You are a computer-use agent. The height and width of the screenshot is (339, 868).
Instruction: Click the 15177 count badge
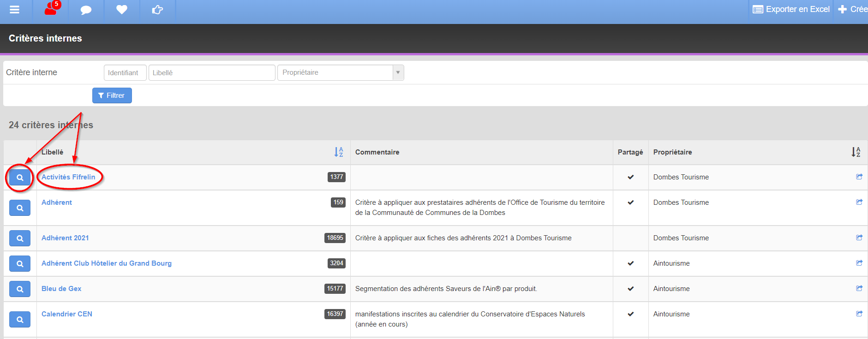(335, 289)
